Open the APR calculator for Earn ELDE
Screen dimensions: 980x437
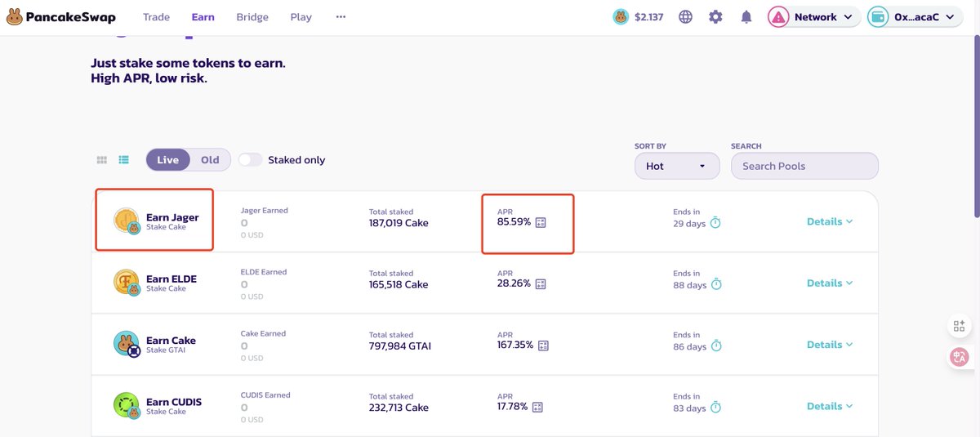pos(541,283)
